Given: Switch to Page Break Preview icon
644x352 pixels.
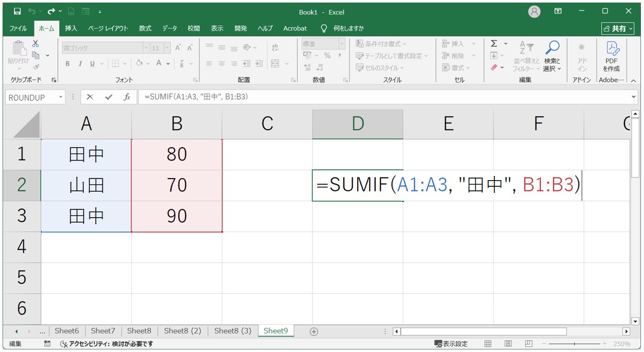Looking at the screenshot, I should click(528, 344).
